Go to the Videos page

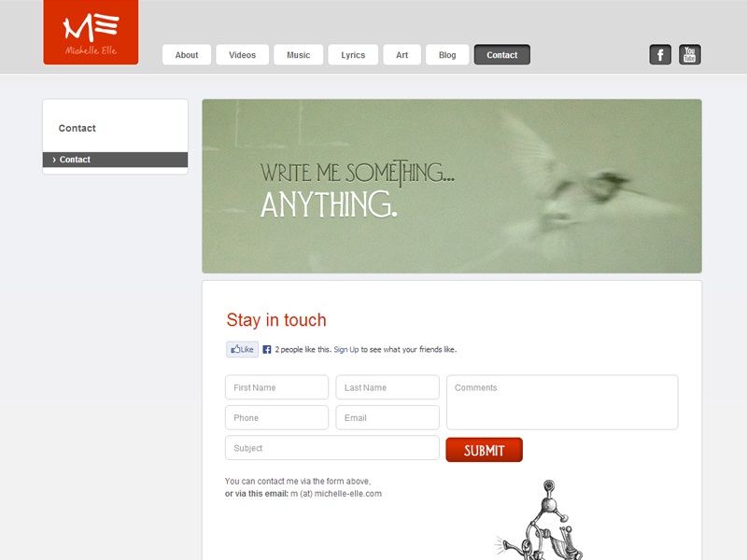coord(242,55)
